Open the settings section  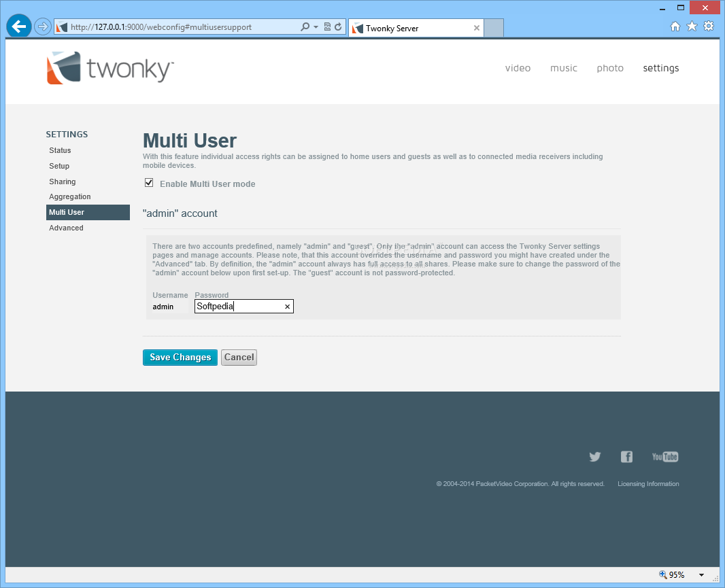661,68
